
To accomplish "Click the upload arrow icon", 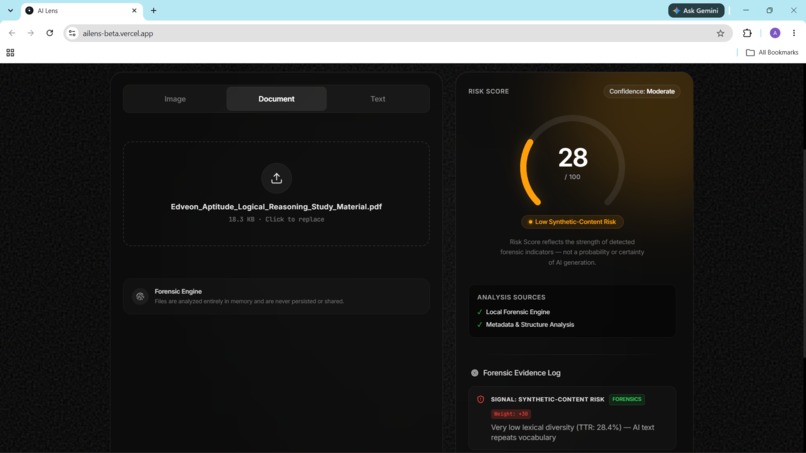I will coord(277,178).
